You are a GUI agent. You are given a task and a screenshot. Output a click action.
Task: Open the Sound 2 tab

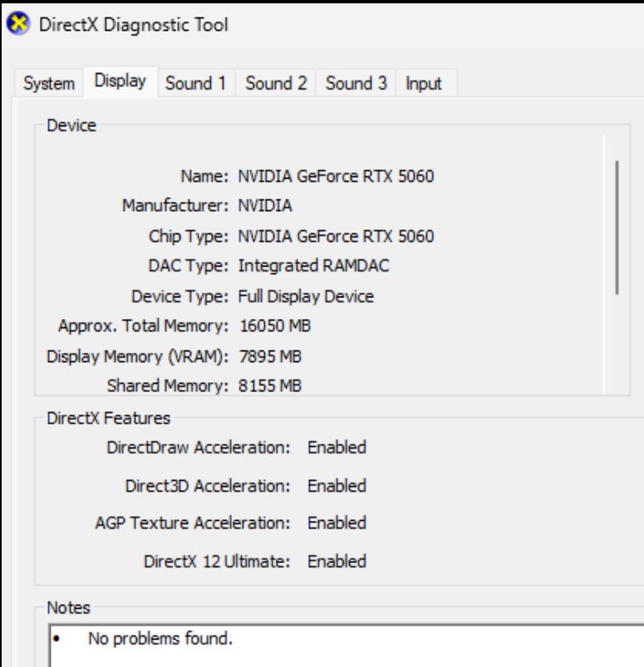pos(276,83)
